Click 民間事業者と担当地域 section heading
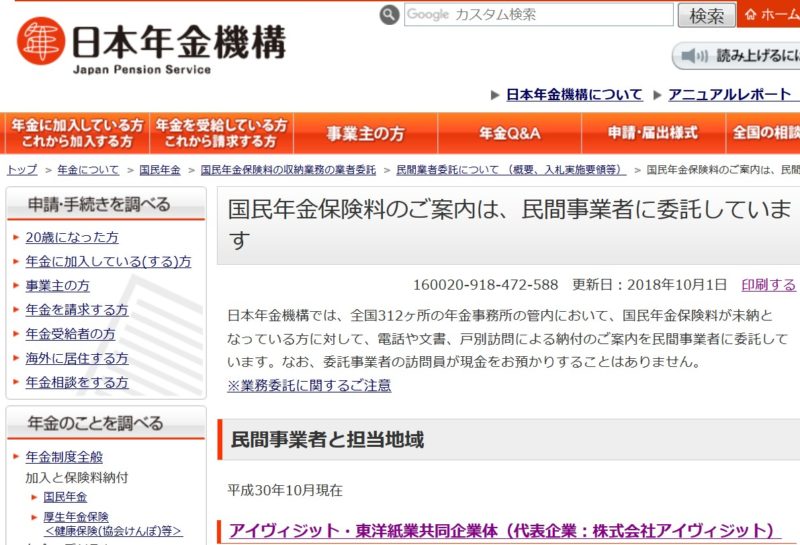This screenshot has width=800, height=545. [327, 439]
